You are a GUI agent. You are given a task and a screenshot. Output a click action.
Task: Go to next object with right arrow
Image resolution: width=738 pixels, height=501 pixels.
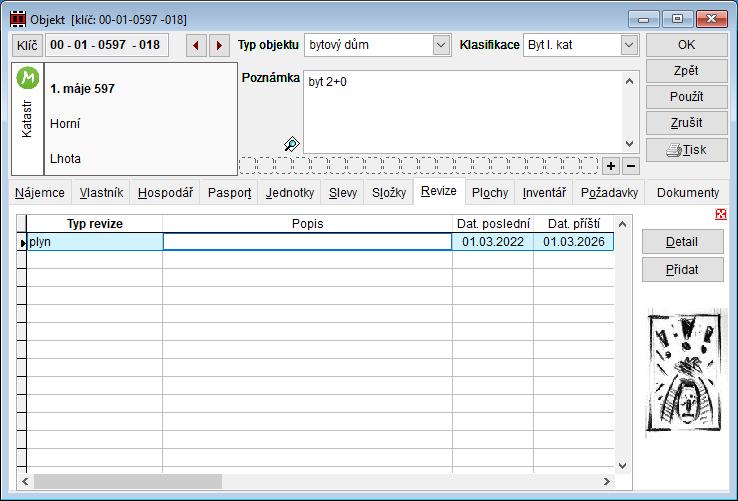pos(218,45)
